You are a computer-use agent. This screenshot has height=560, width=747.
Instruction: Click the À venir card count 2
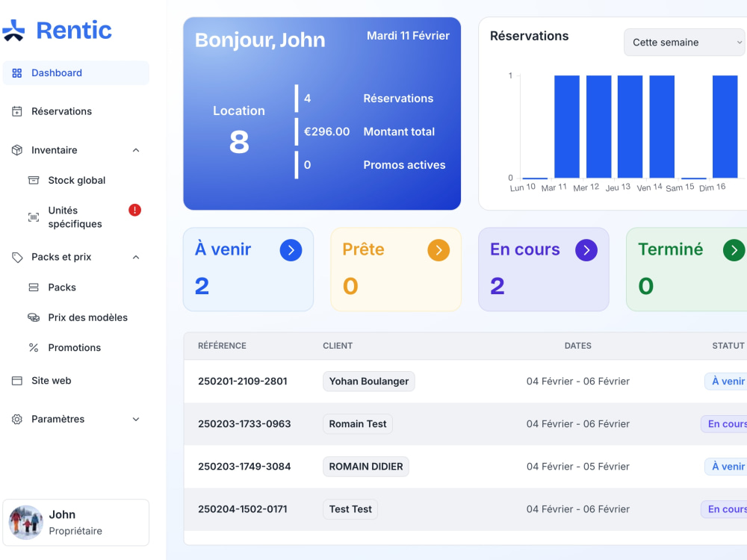tap(202, 286)
